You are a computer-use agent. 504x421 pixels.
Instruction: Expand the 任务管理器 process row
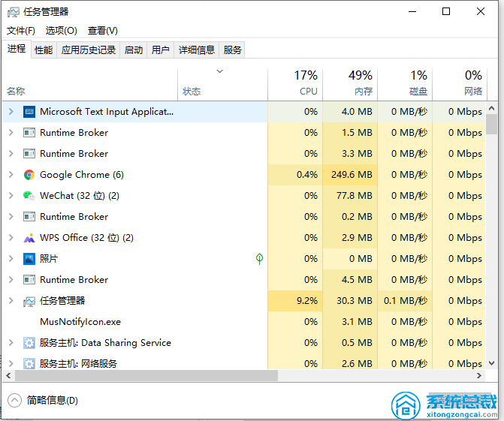[x=11, y=301]
